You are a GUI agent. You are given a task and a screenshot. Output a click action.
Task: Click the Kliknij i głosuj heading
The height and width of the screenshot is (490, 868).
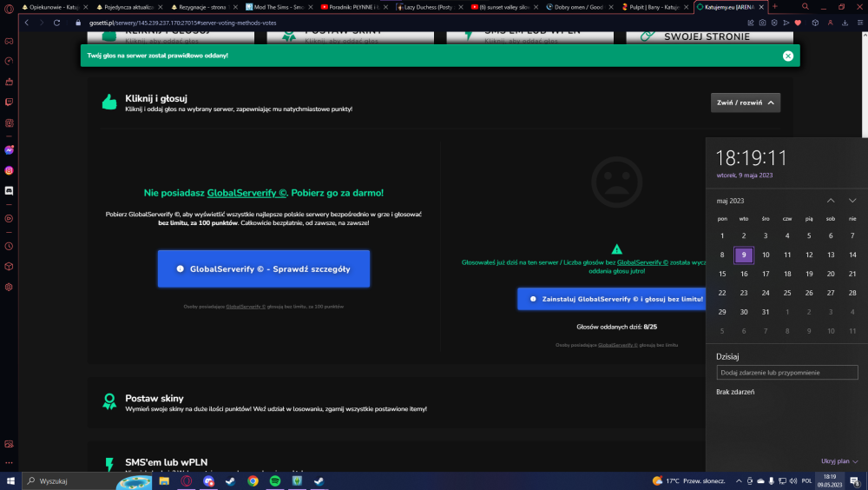pyautogui.click(x=156, y=98)
